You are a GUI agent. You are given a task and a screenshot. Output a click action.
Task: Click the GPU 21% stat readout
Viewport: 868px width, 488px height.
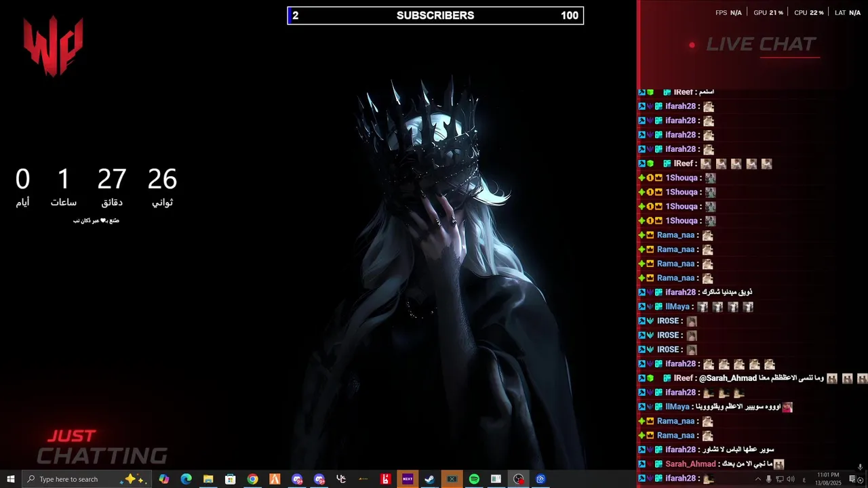click(x=768, y=13)
